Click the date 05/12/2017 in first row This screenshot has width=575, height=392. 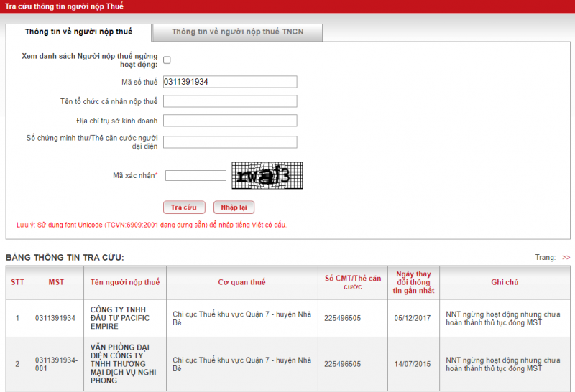click(413, 318)
